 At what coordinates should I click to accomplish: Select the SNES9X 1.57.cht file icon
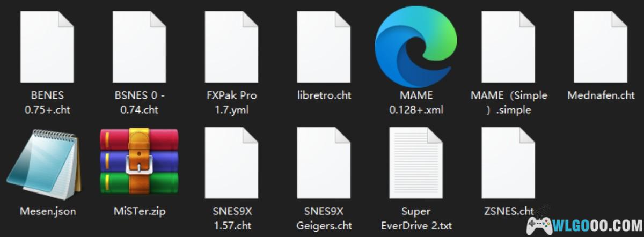click(232, 163)
